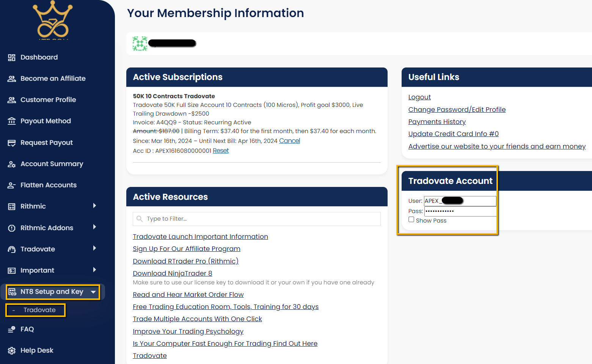592x364 pixels.
Task: Open Payments History link
Action: tap(437, 122)
